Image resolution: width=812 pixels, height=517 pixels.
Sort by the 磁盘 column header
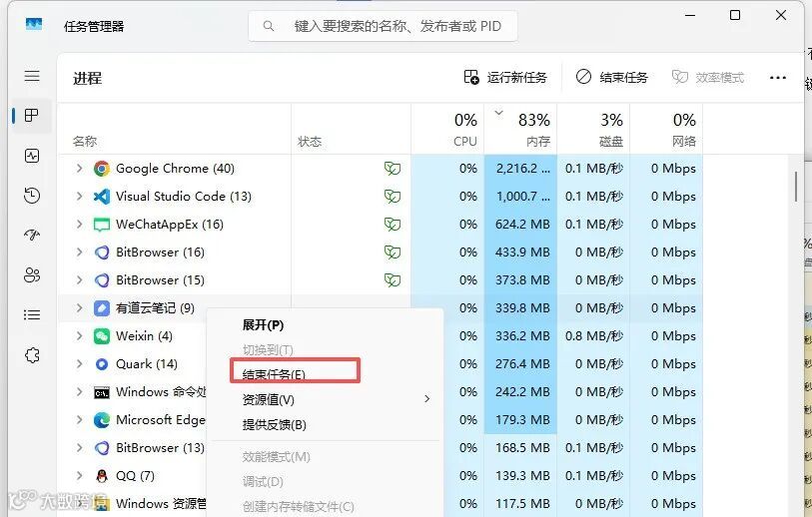[x=611, y=142]
